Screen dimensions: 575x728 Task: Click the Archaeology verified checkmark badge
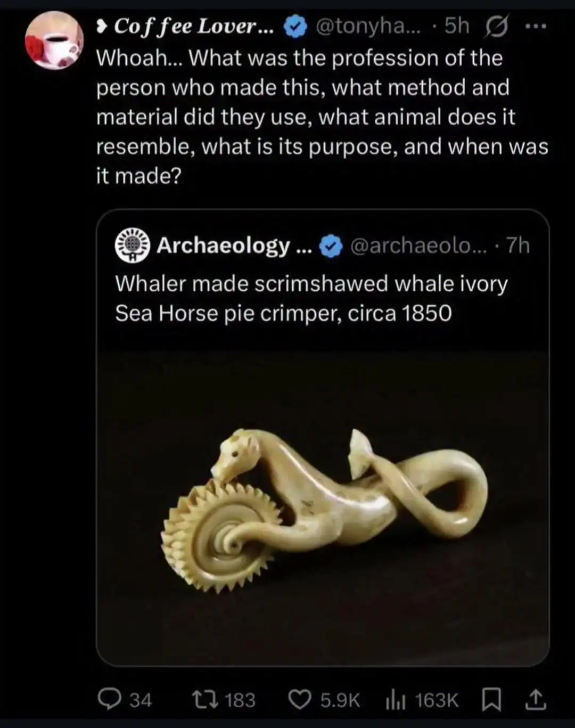[331, 246]
